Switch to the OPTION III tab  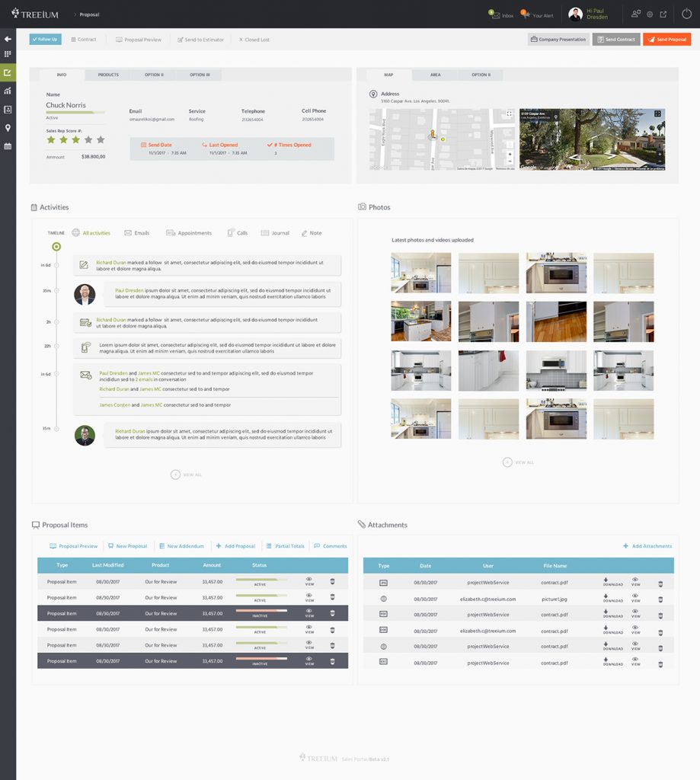coord(200,75)
